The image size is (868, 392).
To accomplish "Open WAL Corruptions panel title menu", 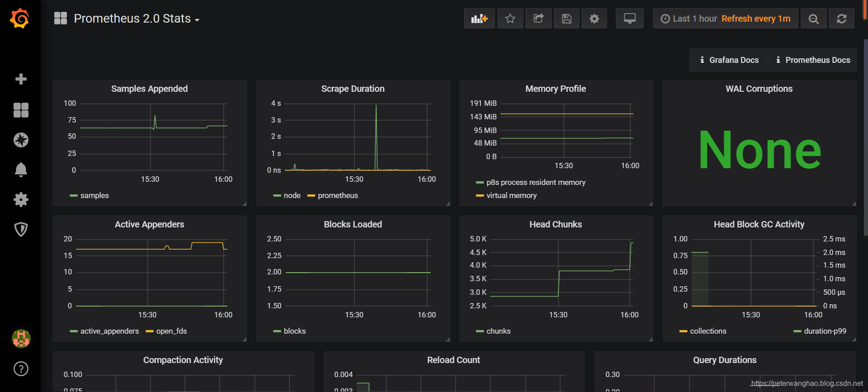I will [x=759, y=89].
